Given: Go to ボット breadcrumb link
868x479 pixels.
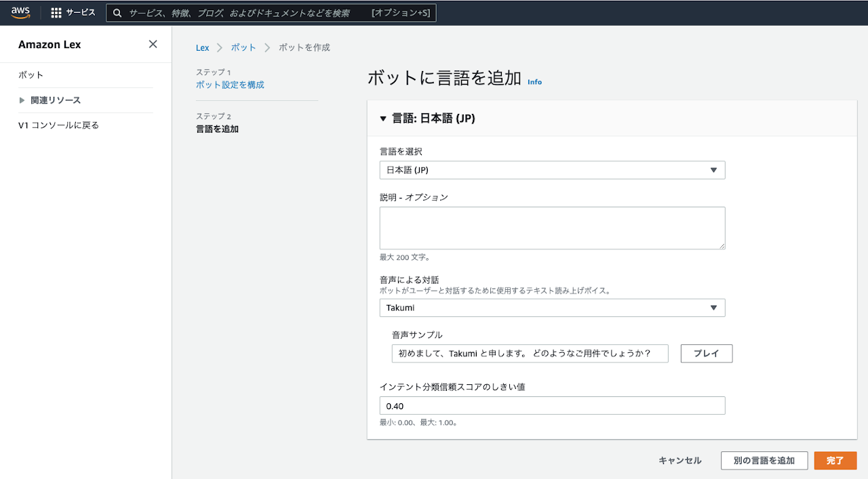Looking at the screenshot, I should pyautogui.click(x=243, y=47).
